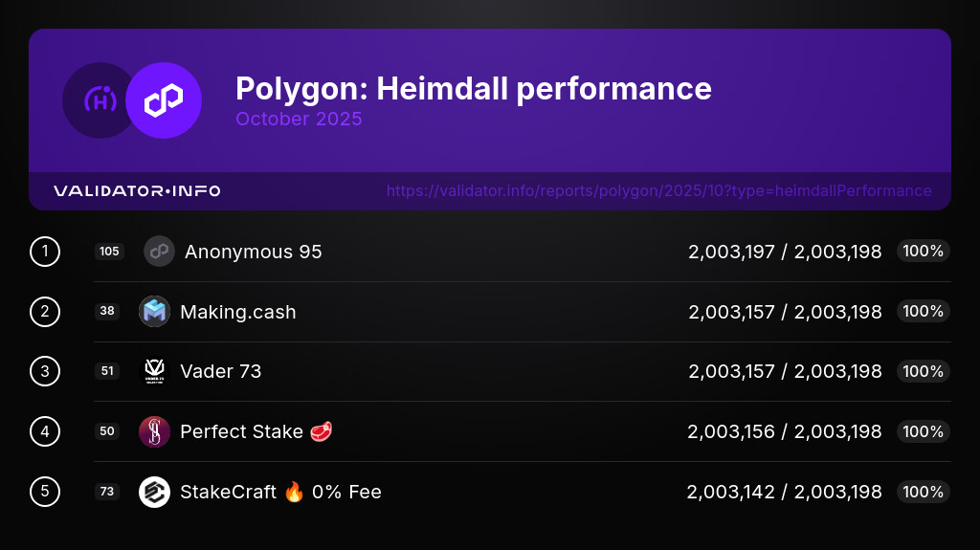
Task: Click the 100% badge for Vader 73
Action: tap(923, 371)
